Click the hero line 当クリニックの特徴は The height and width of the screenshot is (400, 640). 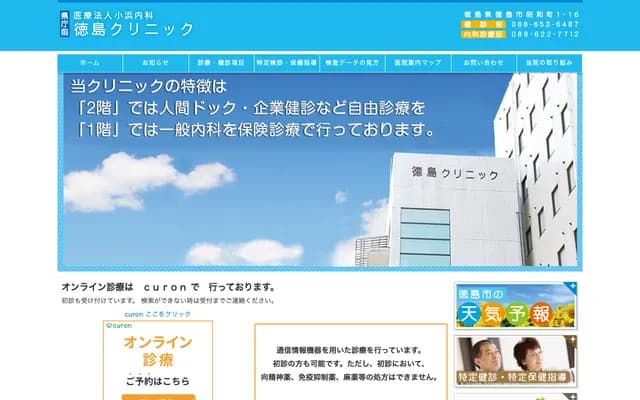(x=149, y=86)
